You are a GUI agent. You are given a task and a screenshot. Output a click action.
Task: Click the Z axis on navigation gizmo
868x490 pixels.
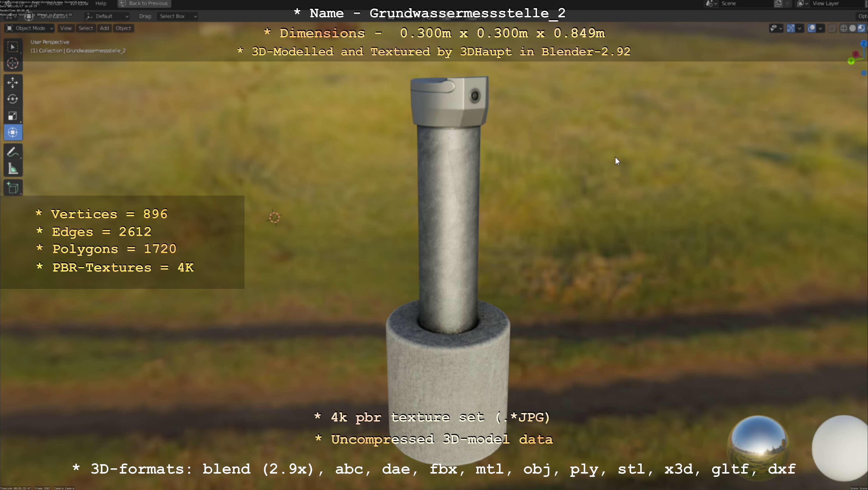(863, 44)
